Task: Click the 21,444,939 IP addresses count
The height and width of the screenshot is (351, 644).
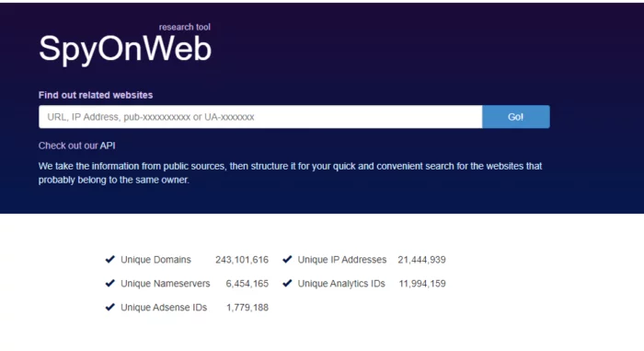Action: (421, 260)
